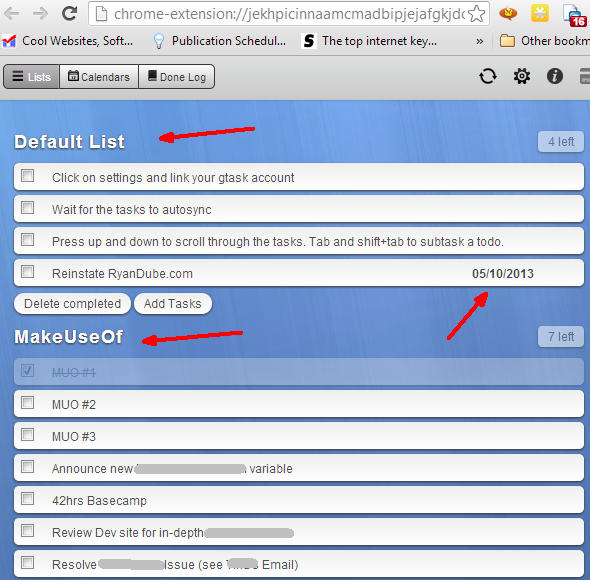Image resolution: width=590 pixels, height=580 pixels.
Task: Click the sync tasks icon
Action: tap(488, 76)
